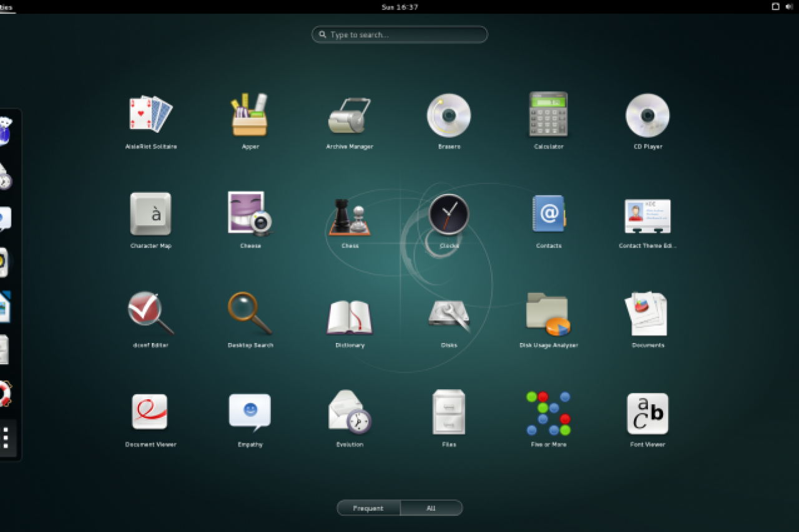The width and height of the screenshot is (799, 532).
Task: Switch to the Frequent tab
Action: [368, 508]
